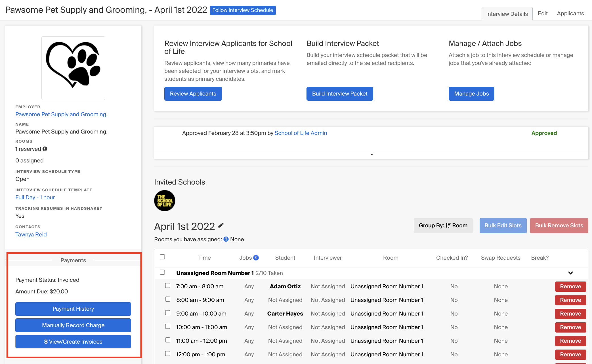The height and width of the screenshot is (364, 592).
Task: Click the Invited Schools heading
Action: tap(179, 182)
